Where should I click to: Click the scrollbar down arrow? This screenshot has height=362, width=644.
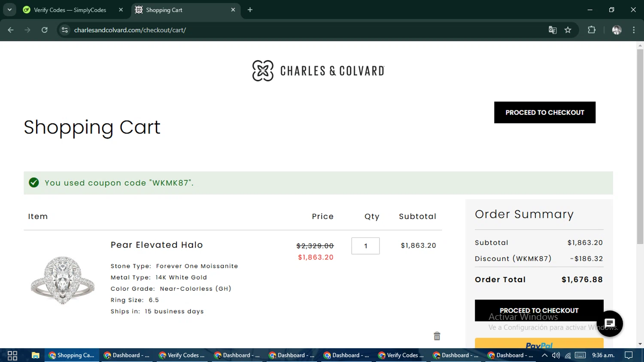(x=640, y=344)
